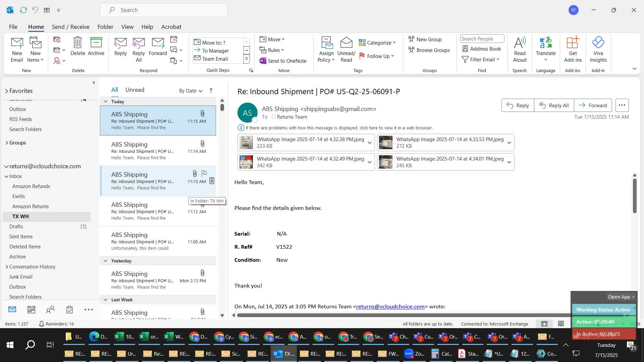Open the New Items menu

35,50
